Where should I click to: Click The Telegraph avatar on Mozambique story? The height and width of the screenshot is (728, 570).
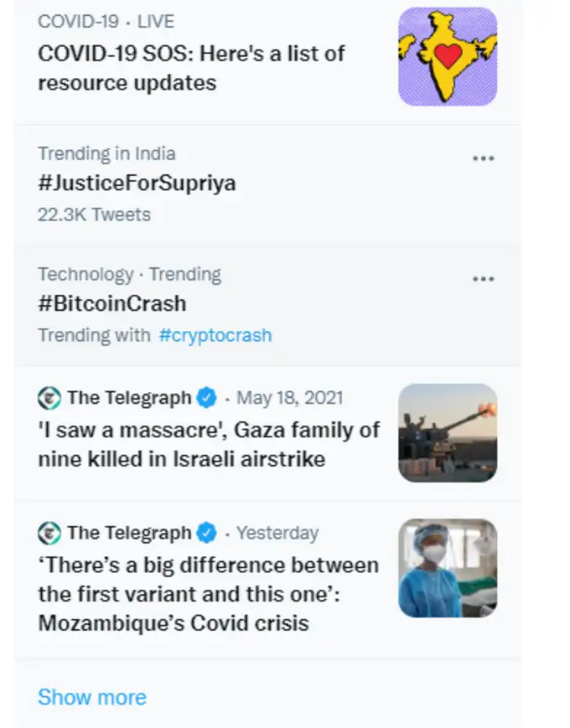49,533
